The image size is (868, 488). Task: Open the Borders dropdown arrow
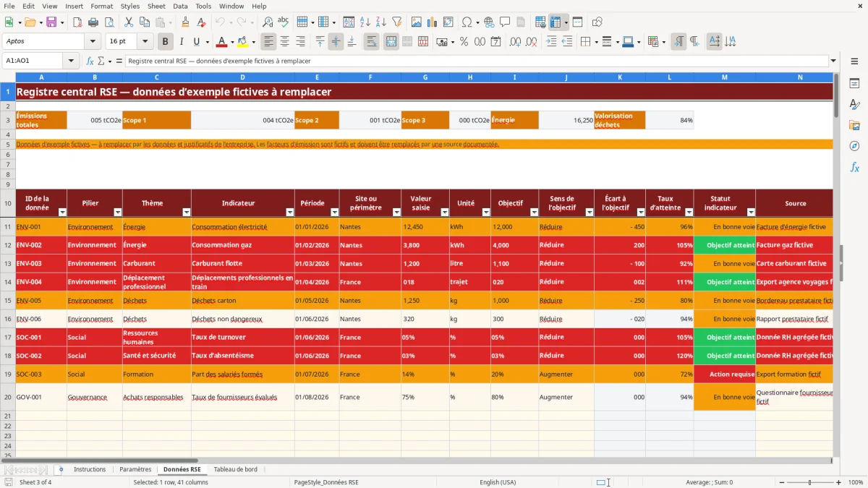[x=595, y=42]
